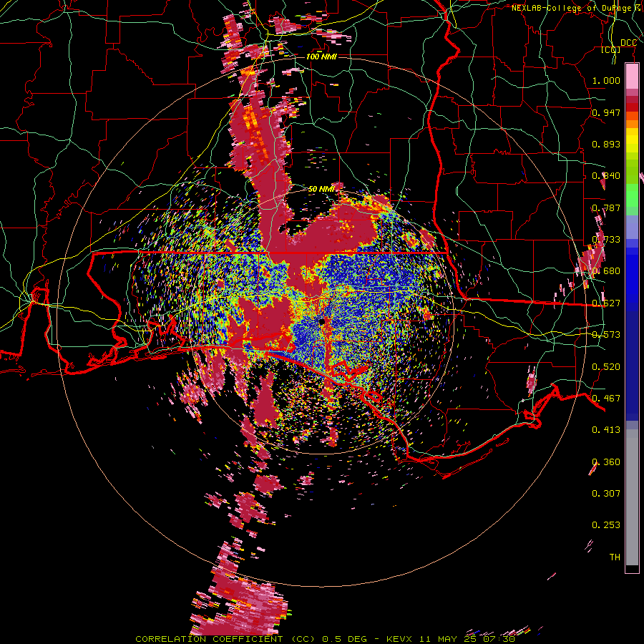Click the 0.947 scale value
This screenshot has width=644, height=644.
coord(606,112)
